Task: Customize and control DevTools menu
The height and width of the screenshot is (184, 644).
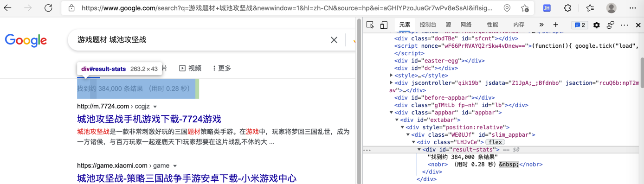Action: point(625,25)
